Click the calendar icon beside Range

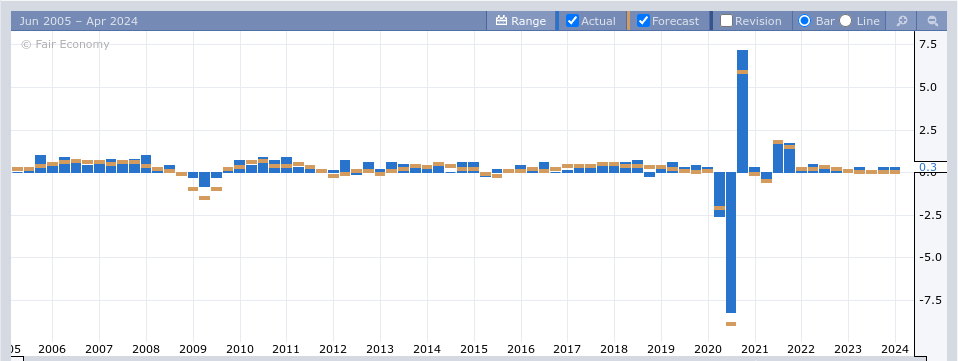tap(502, 21)
